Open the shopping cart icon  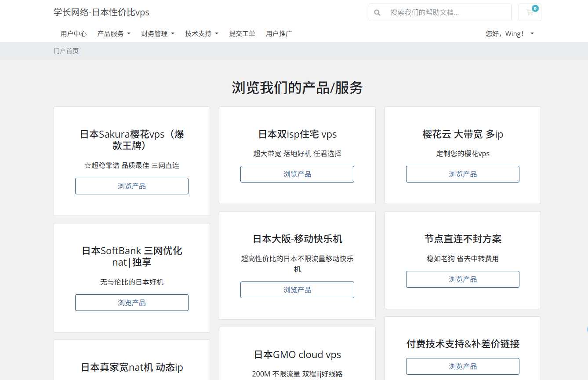pos(530,12)
